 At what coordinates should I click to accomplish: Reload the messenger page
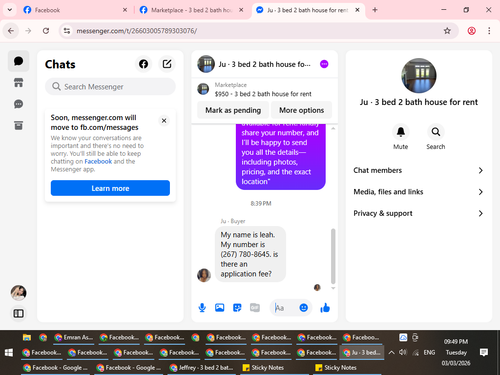(46, 31)
